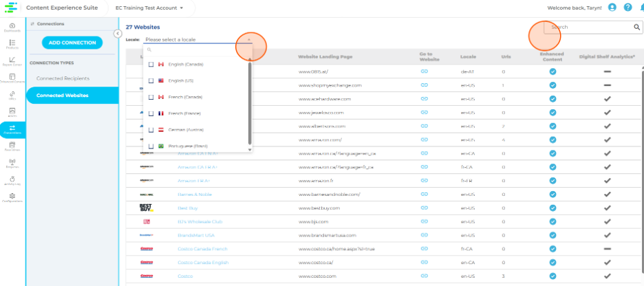Open the Report Center sidebar icon
Image resolution: width=644 pixels, height=286 pixels.
pos(12,61)
